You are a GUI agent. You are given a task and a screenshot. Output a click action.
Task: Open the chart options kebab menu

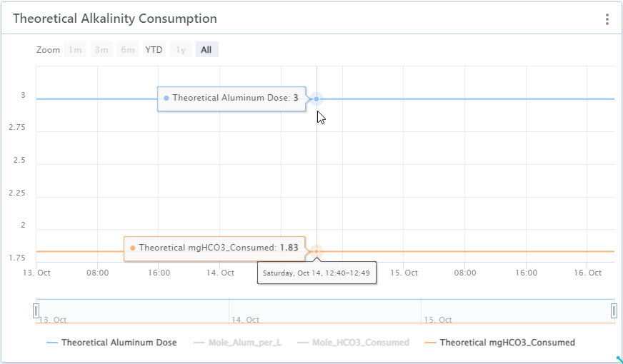(x=607, y=19)
